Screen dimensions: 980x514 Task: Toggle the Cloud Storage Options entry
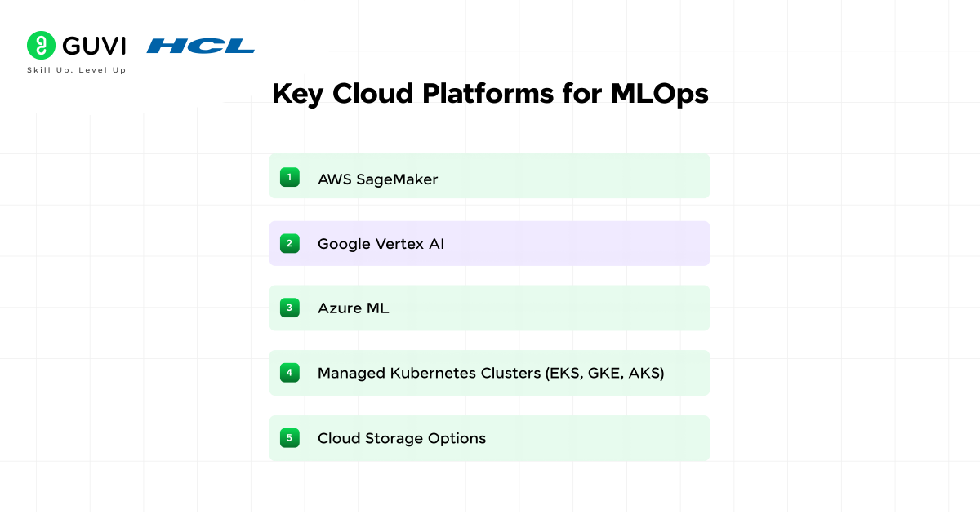(490, 438)
